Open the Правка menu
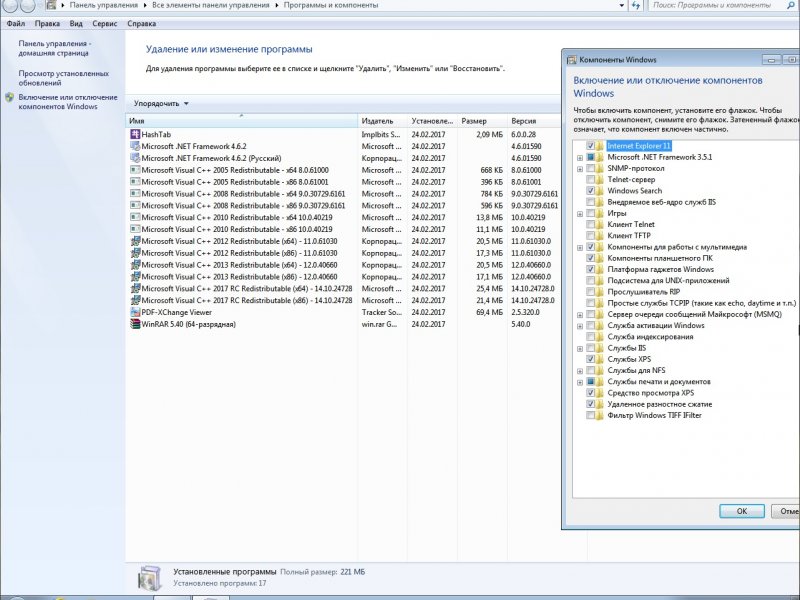This screenshot has height=600, width=800. pos(47,23)
